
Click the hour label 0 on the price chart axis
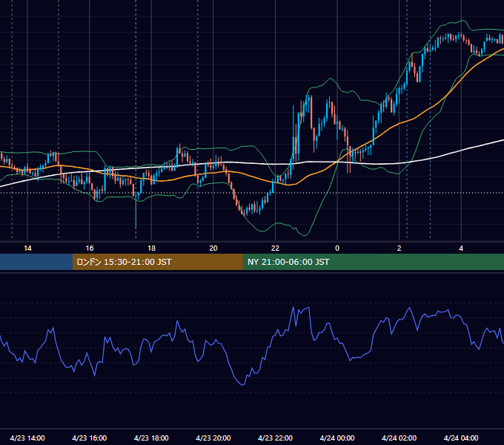(x=337, y=248)
